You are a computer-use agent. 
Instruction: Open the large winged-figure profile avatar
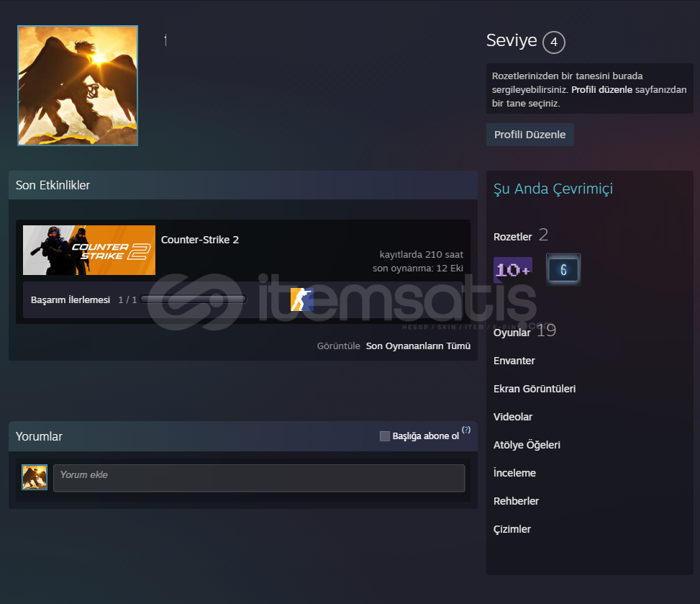pyautogui.click(x=78, y=86)
